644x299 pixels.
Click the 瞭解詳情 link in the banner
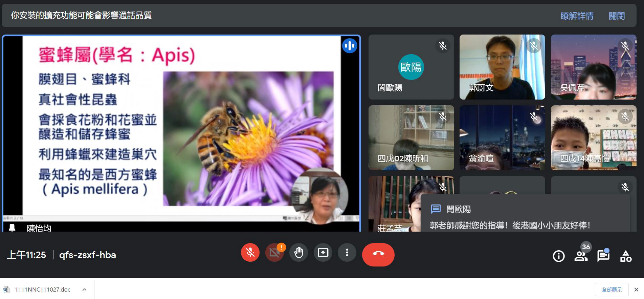pos(577,16)
